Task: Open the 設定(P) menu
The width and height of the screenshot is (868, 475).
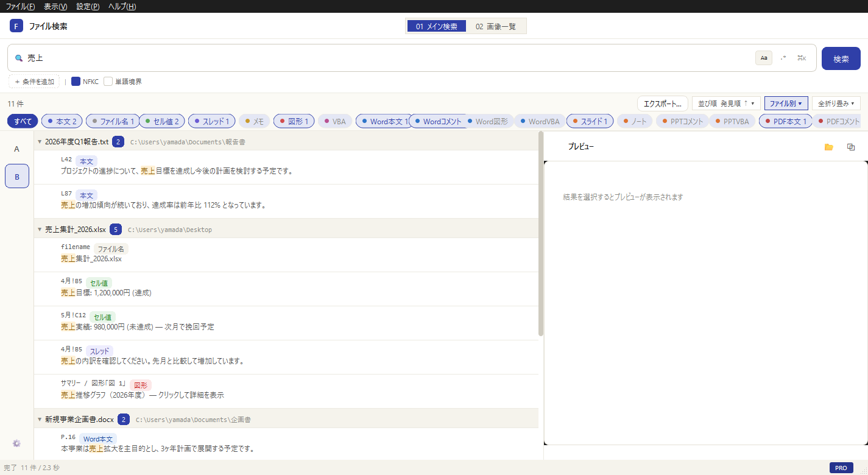Action: [x=88, y=7]
